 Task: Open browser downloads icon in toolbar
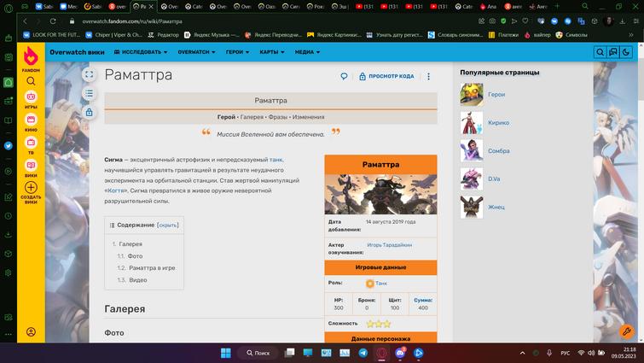tap(622, 21)
